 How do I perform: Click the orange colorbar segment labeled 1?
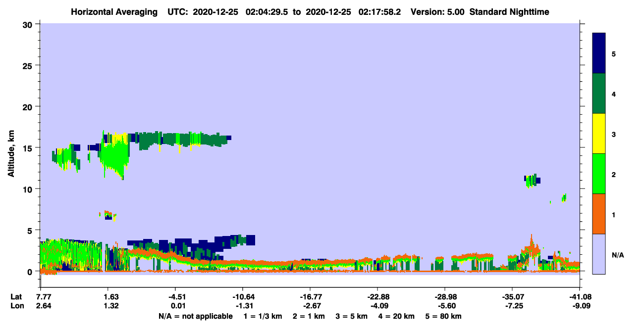tap(599, 214)
